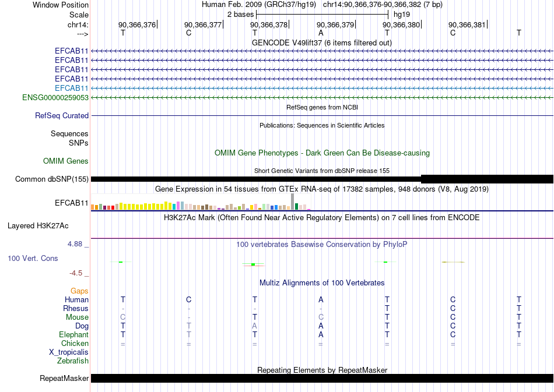Select the Zebrafish alignment row label
554x392 pixels.
click(x=73, y=361)
